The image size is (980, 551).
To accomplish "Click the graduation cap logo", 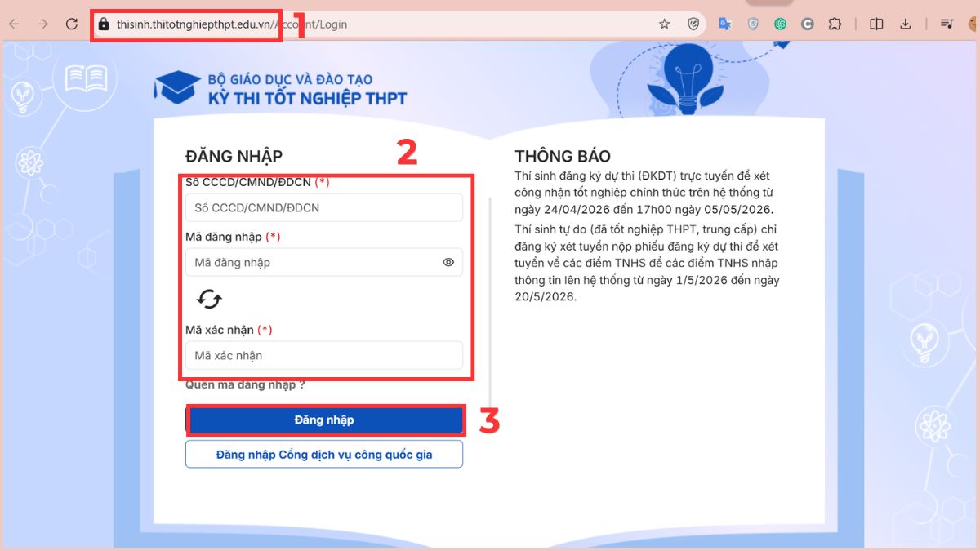I will click(177, 87).
